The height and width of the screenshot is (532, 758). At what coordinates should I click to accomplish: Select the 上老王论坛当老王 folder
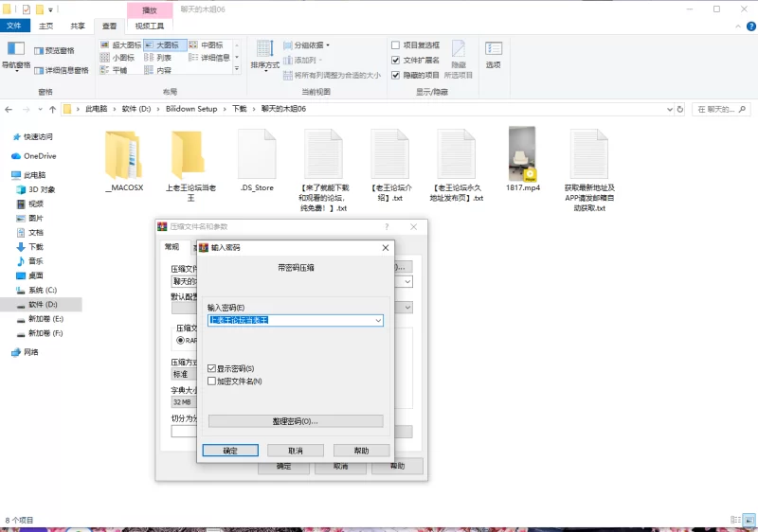191,165
